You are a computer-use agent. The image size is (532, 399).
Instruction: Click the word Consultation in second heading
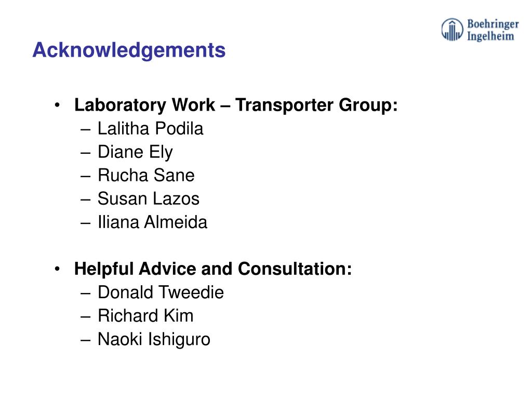(295, 269)
